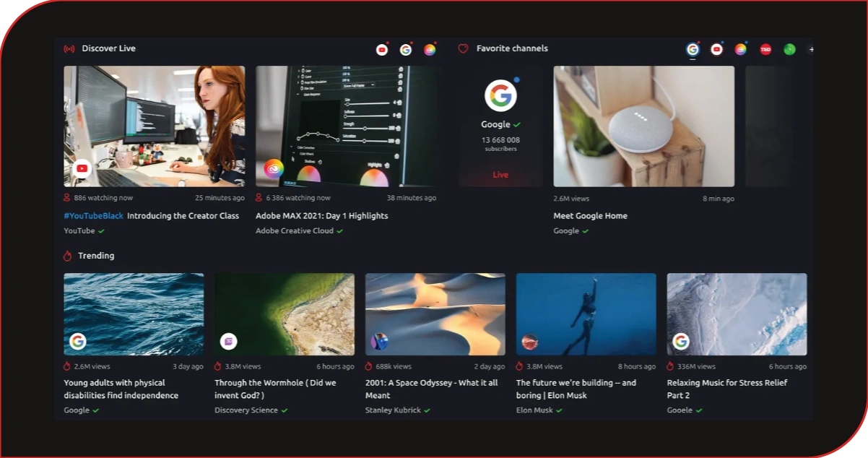Open icy landscape thumbnail for Relaxing Music
The width and height of the screenshot is (868, 458).
[737, 314]
